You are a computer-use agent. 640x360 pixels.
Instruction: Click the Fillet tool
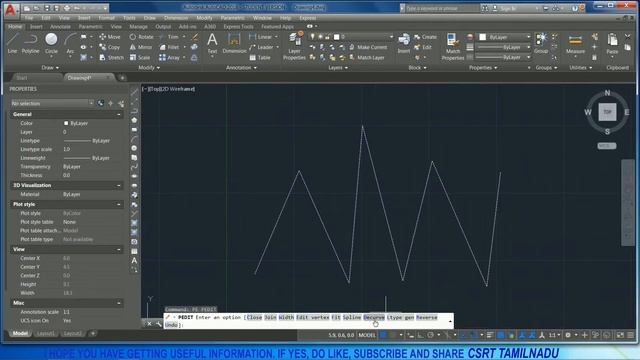(169, 47)
